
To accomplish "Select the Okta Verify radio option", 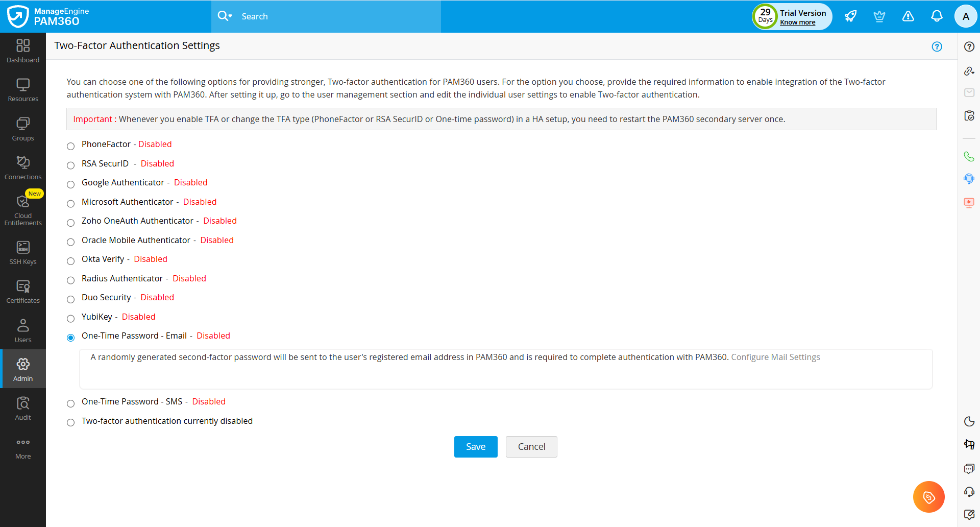I will (71, 261).
